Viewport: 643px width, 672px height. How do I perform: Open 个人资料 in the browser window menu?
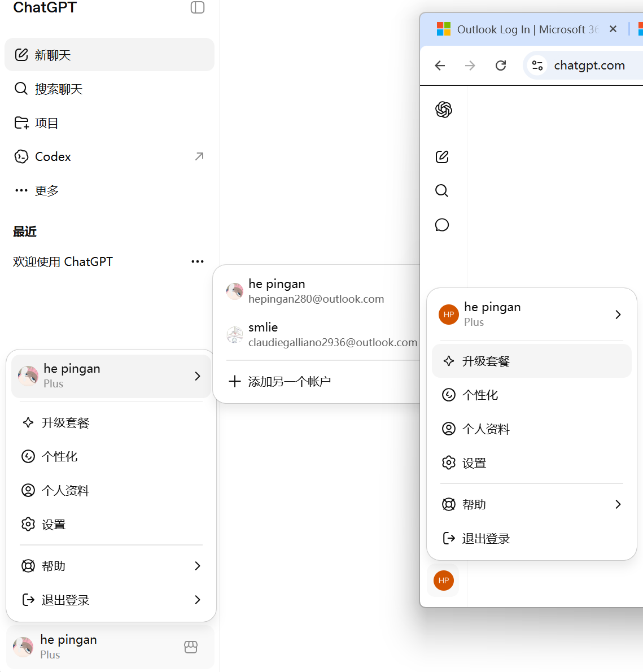click(x=532, y=429)
